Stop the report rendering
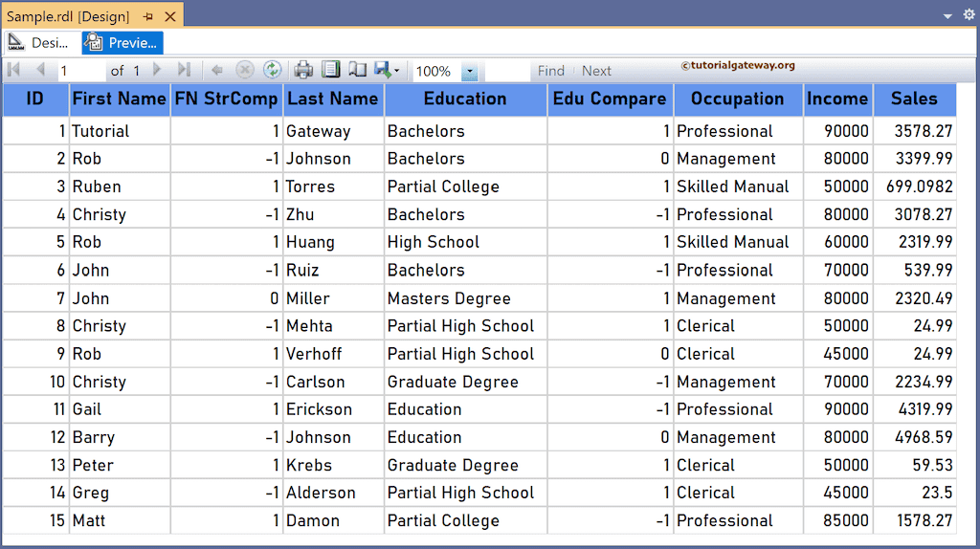Image resolution: width=980 pixels, height=549 pixels. tap(244, 70)
